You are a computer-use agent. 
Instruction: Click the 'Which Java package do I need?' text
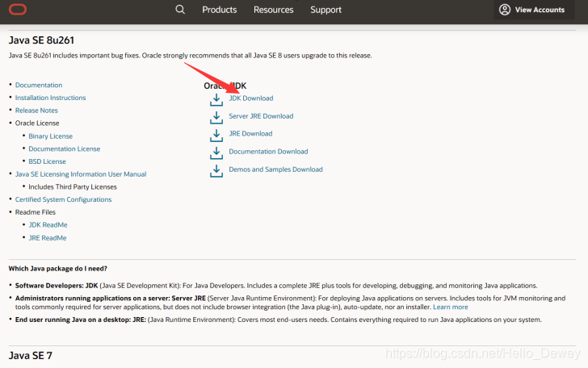58,268
